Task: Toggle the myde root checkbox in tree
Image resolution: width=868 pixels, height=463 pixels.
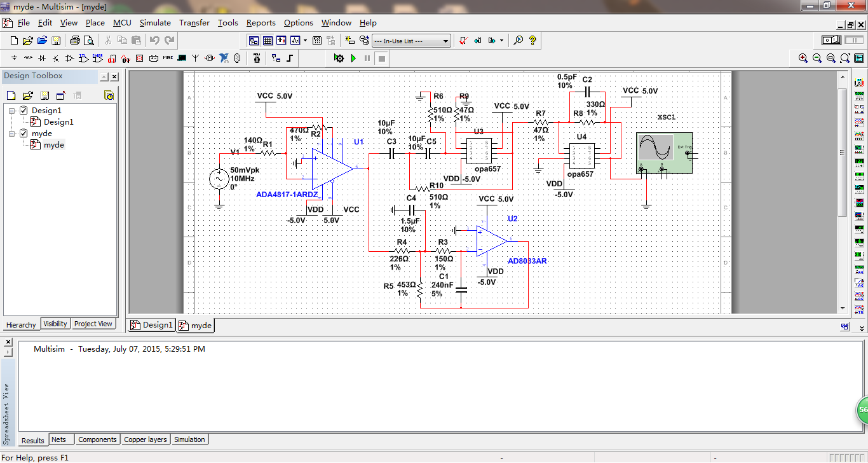Action: point(24,134)
